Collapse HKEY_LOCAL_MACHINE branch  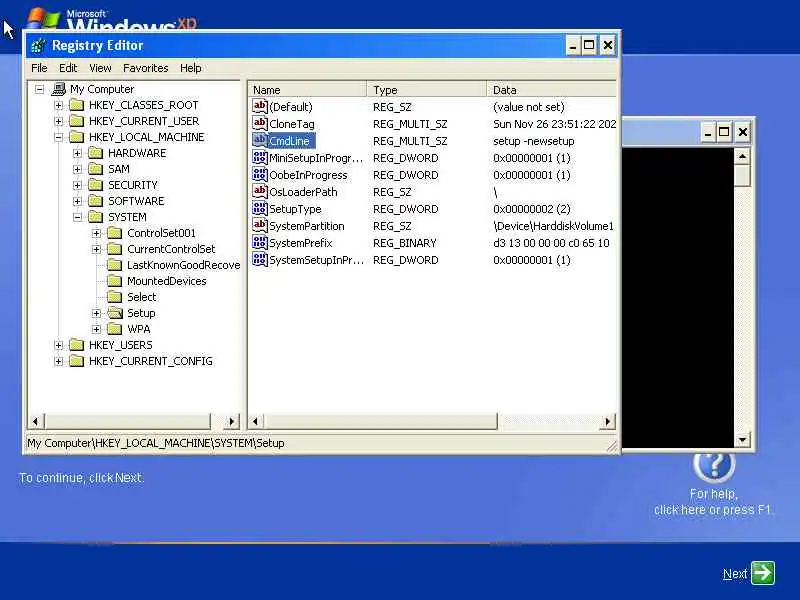point(58,137)
